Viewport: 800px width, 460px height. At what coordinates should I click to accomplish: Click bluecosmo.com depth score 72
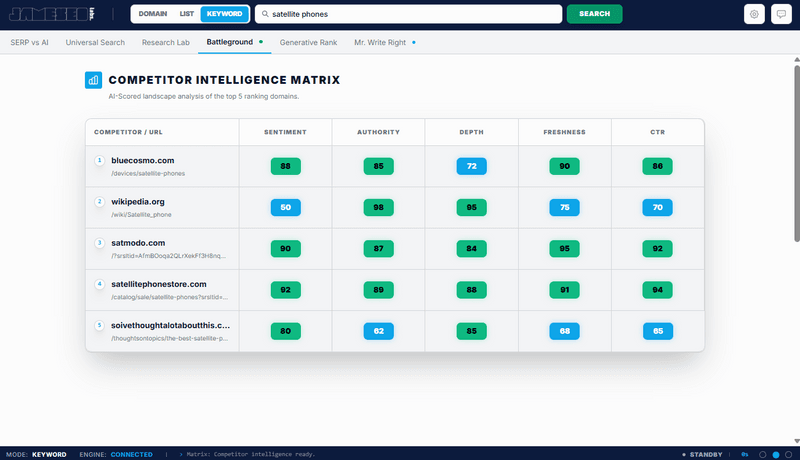(471, 166)
